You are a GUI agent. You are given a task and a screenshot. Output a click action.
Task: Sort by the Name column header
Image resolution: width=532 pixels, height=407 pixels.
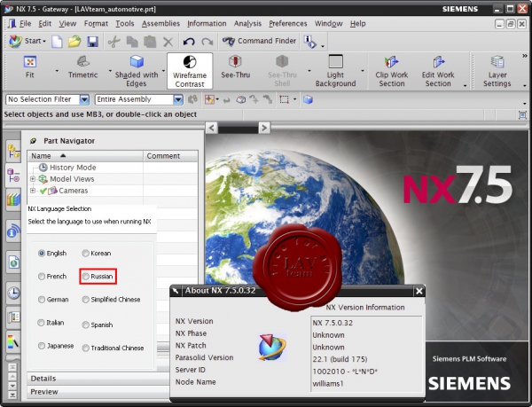coord(85,156)
